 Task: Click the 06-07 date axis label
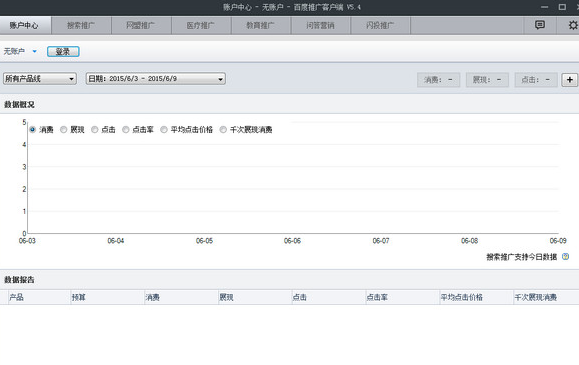pyautogui.click(x=381, y=241)
